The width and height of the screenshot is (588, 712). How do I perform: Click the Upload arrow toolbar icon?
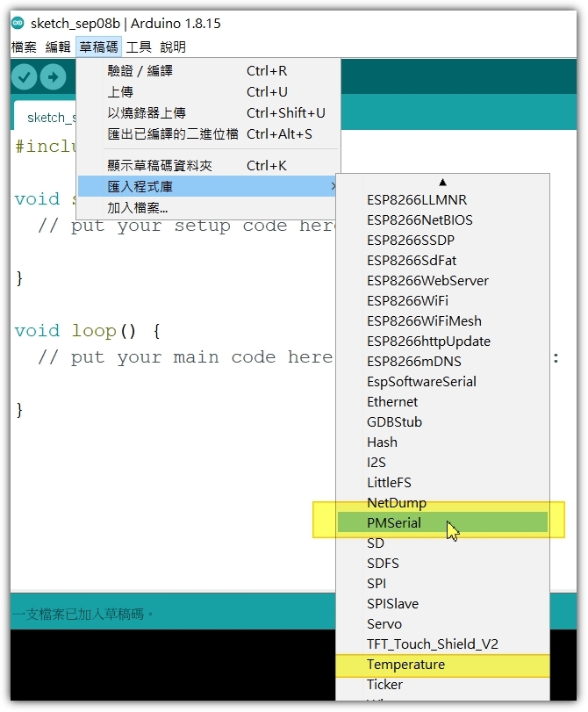pos(54,77)
